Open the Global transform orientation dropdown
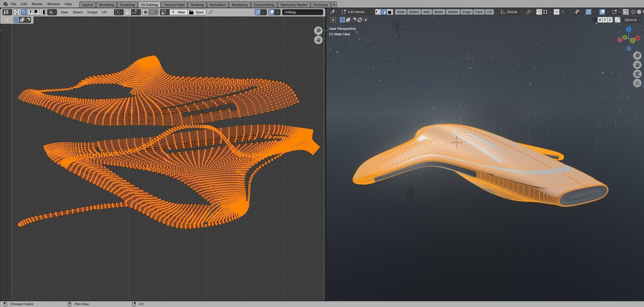 coord(511,12)
